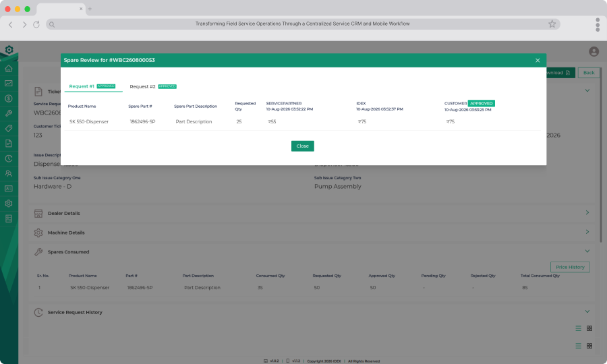607x364 pixels.
Task: Click the Dealer Details store icon
Action: click(x=38, y=213)
